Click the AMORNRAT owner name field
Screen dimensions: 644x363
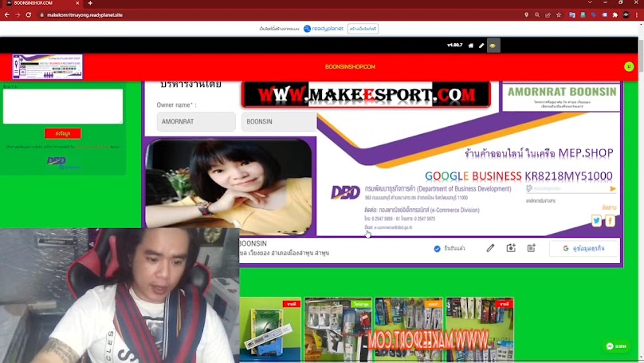(196, 122)
